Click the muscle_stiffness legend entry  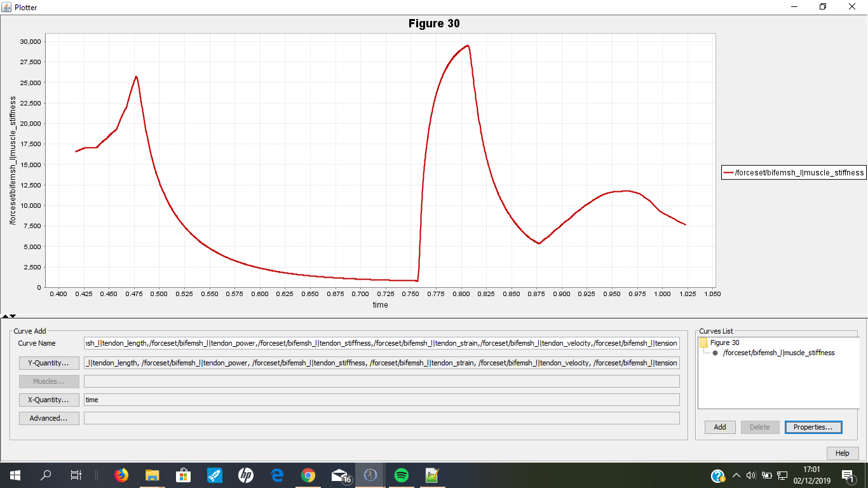click(794, 172)
